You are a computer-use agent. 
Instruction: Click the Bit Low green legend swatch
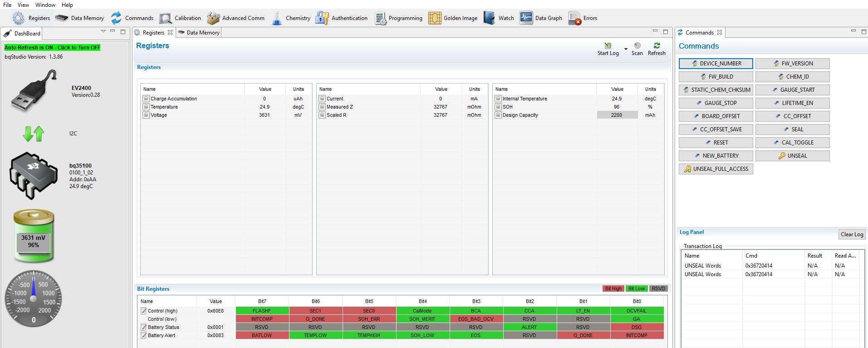(x=636, y=289)
